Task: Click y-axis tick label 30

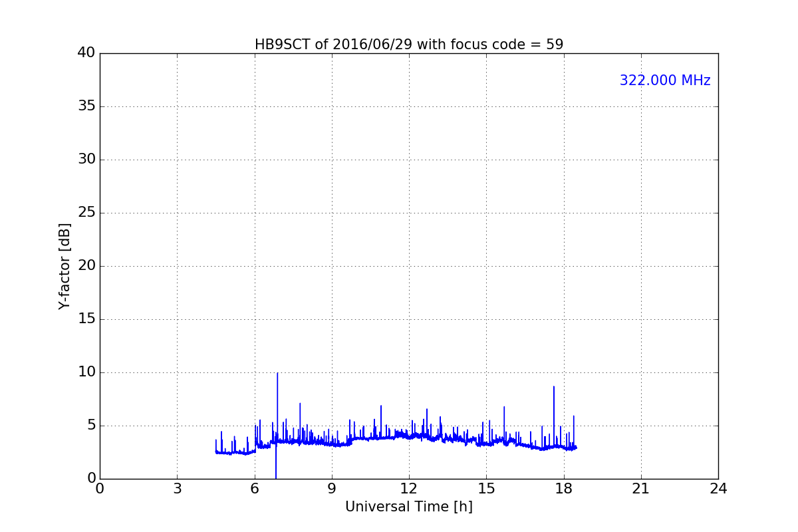Action: point(86,160)
